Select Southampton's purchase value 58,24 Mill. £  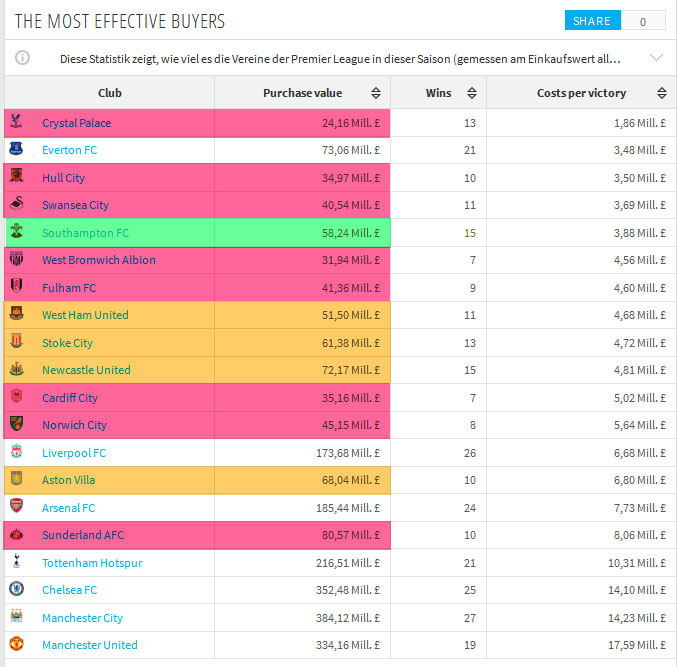351,233
